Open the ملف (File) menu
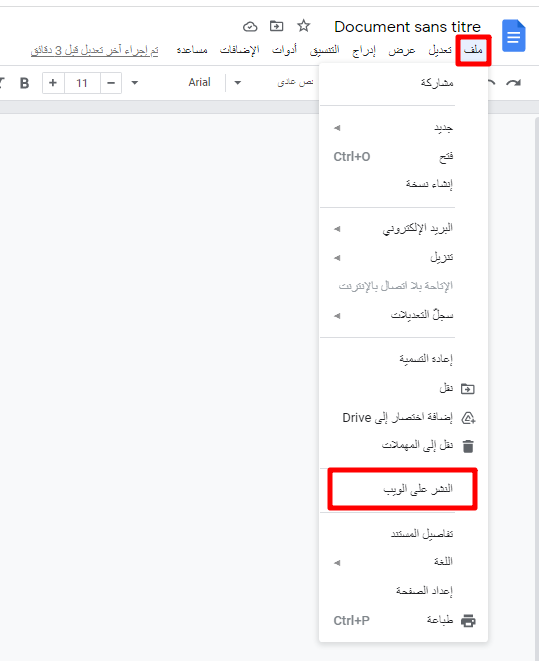Screen dimensions: 539x661 click(473, 50)
